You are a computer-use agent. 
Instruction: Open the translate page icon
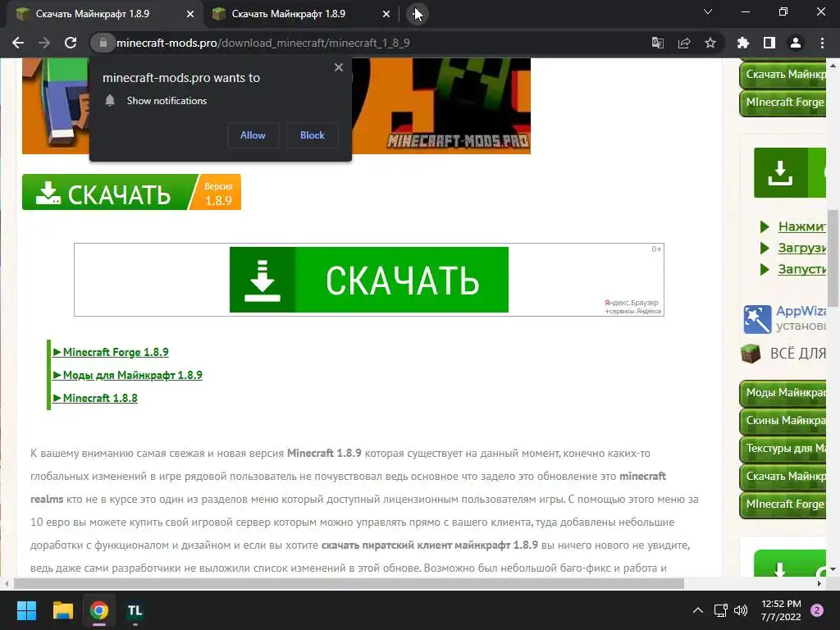click(657, 43)
